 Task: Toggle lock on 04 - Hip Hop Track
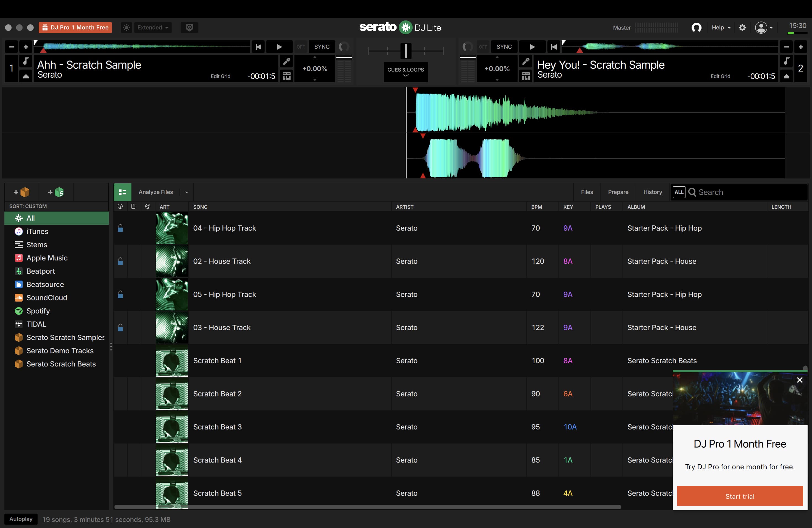120,228
